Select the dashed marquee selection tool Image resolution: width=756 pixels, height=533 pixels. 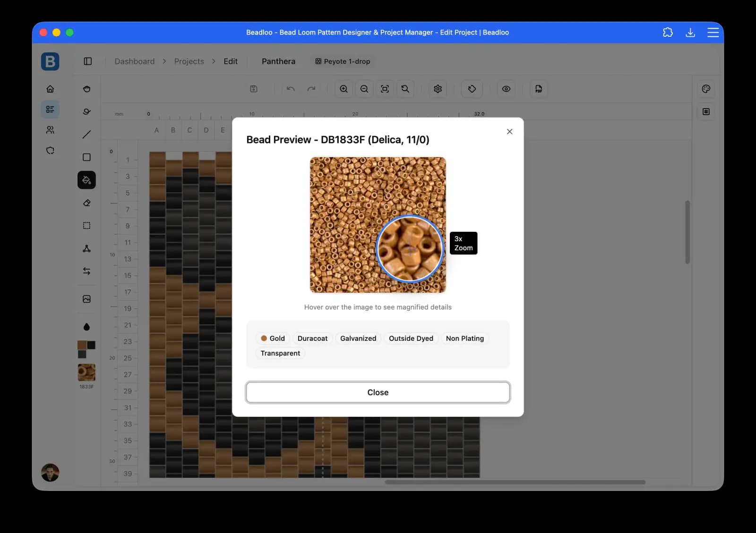86,226
